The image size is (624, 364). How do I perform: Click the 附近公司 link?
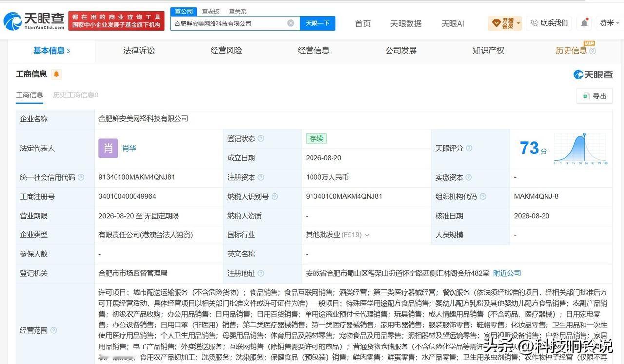(x=507, y=274)
